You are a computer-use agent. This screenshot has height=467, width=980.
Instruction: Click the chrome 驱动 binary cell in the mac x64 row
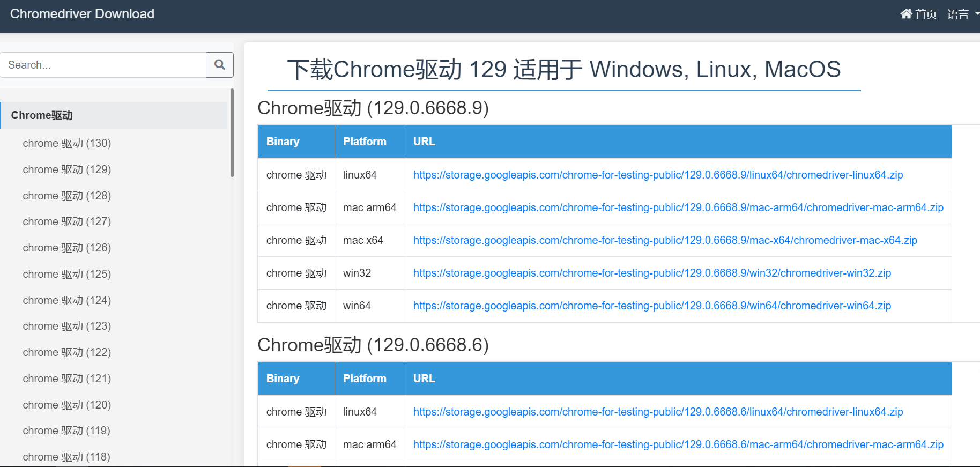[x=296, y=240]
